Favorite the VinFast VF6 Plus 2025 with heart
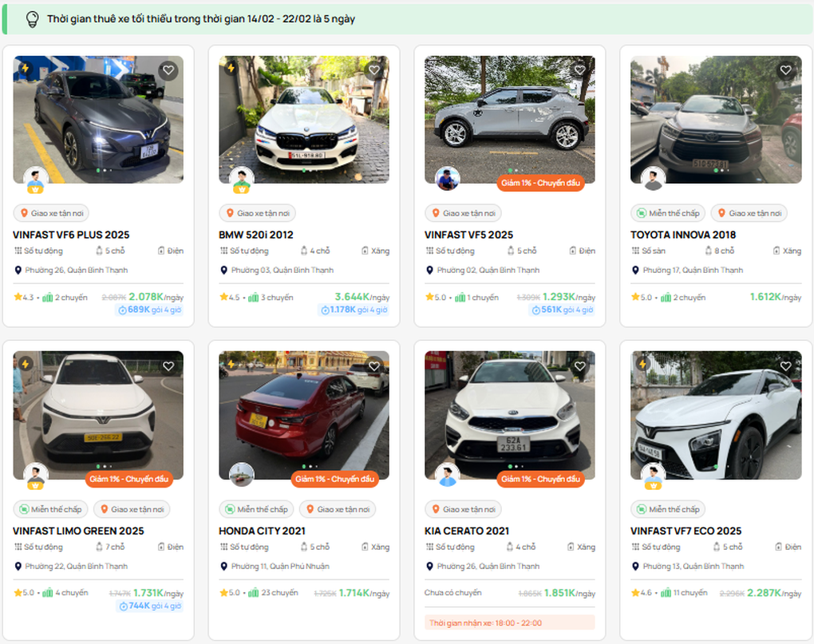 168,70
